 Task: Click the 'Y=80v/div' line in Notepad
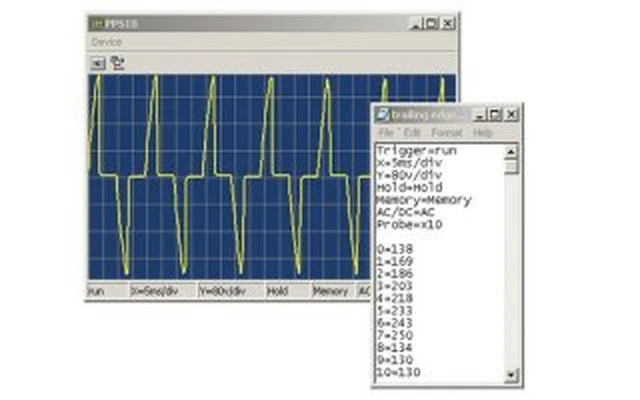[409, 175]
